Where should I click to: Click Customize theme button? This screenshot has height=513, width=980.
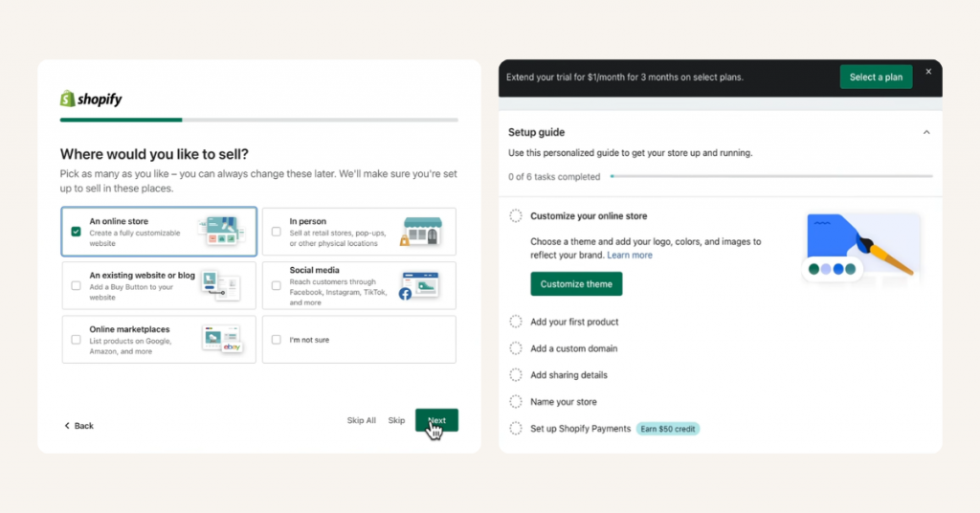(576, 283)
